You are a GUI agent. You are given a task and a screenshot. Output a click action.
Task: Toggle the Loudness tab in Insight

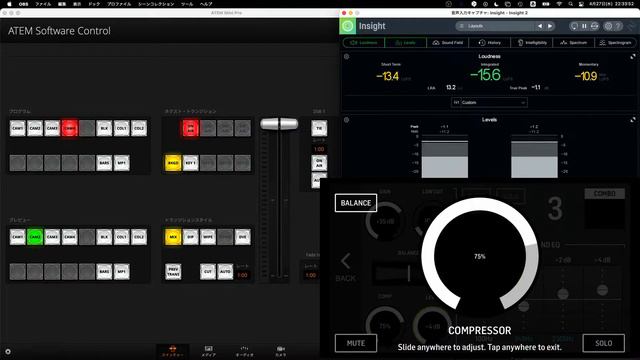point(363,42)
